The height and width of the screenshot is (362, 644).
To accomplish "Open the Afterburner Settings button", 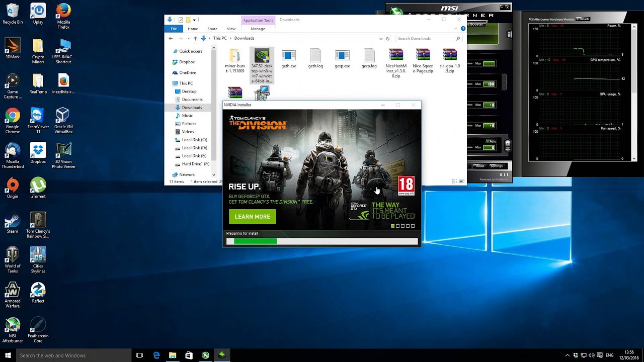I will pyautogui.click(x=497, y=166).
